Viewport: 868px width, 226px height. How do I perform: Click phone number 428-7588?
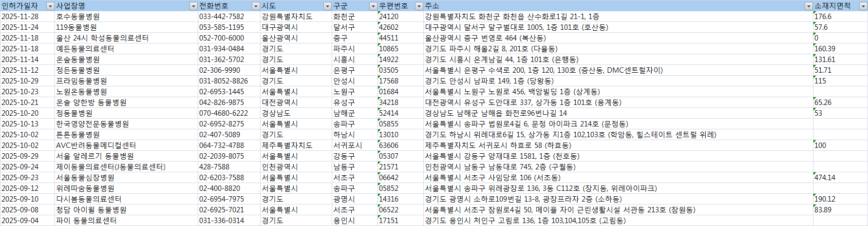click(229, 167)
